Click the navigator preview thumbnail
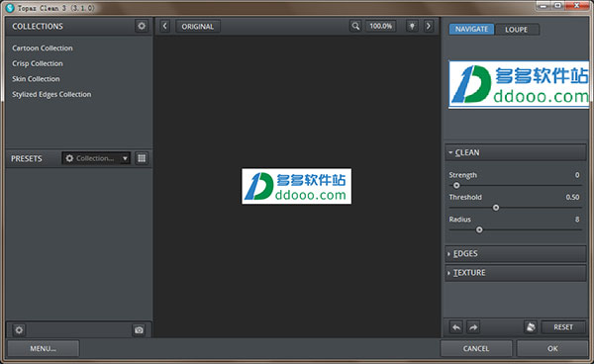 (519, 85)
